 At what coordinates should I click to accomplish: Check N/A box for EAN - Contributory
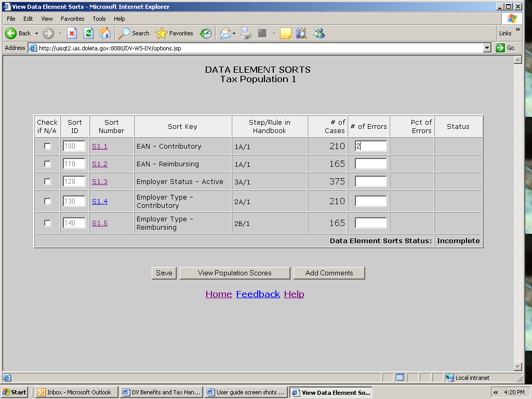[x=47, y=147]
